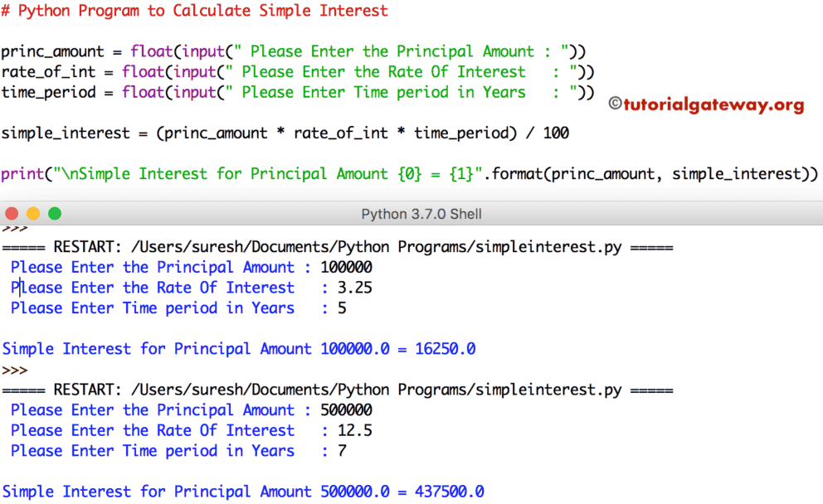Click the red close button on the Shell window

tap(12, 213)
